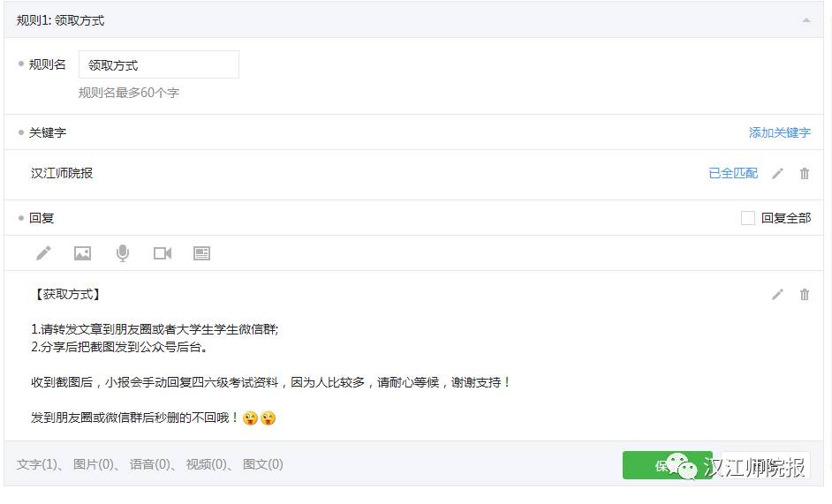Edit the keyword 汉江师院报 with the pencil icon

pyautogui.click(x=777, y=174)
